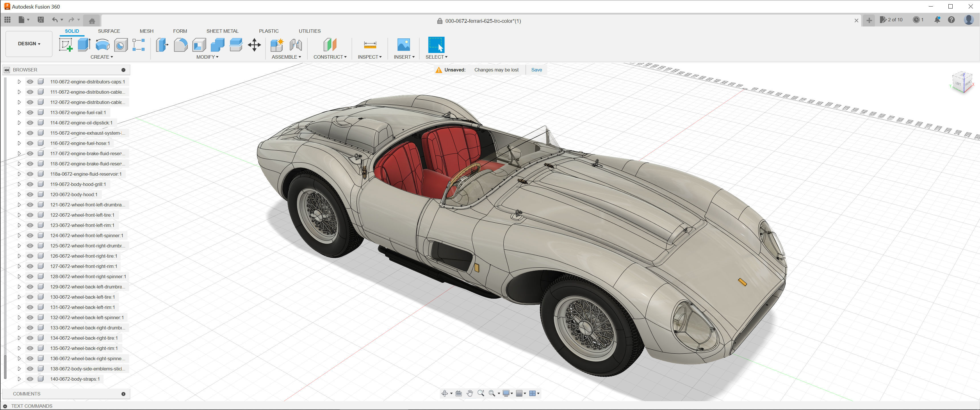This screenshot has height=410, width=980.
Task: Expand the 110-0672-engine-distributors-caps node
Action: click(19, 82)
